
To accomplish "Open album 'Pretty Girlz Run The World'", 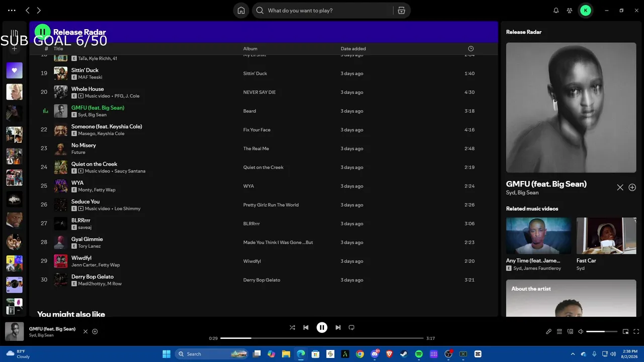I will coord(271,205).
